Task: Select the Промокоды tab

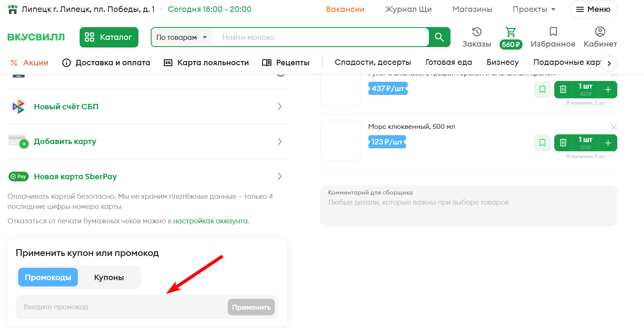Action: coord(48,278)
